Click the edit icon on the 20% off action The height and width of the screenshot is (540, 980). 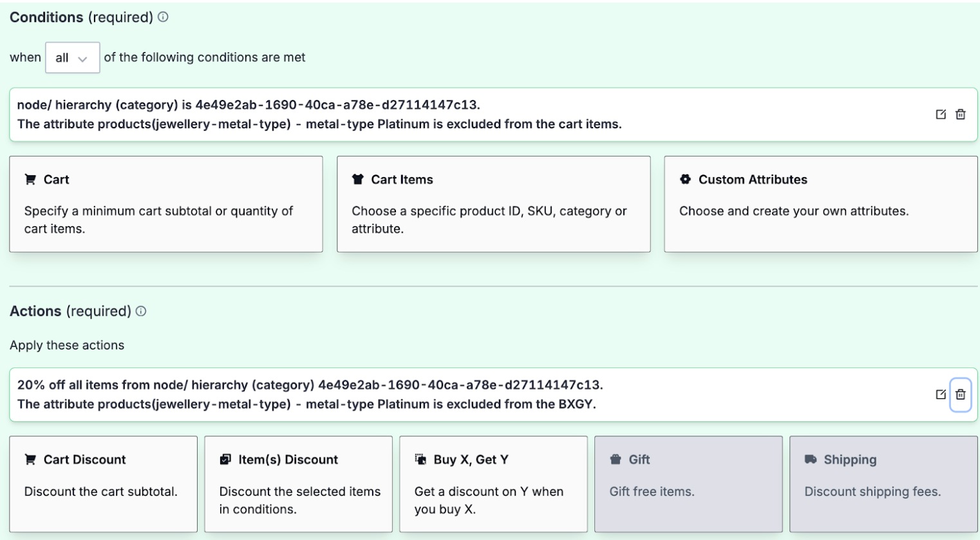[941, 395]
